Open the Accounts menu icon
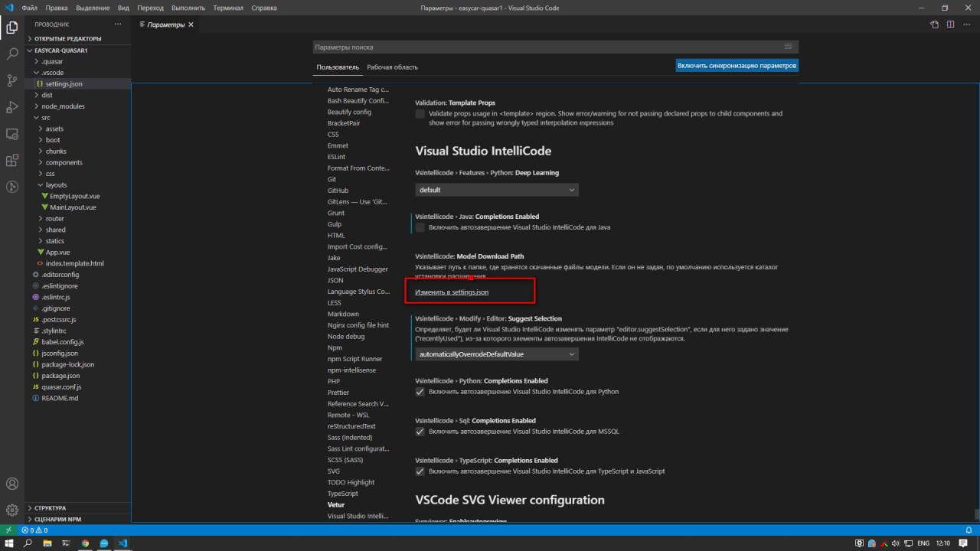The width and height of the screenshot is (980, 551). tap(12, 484)
